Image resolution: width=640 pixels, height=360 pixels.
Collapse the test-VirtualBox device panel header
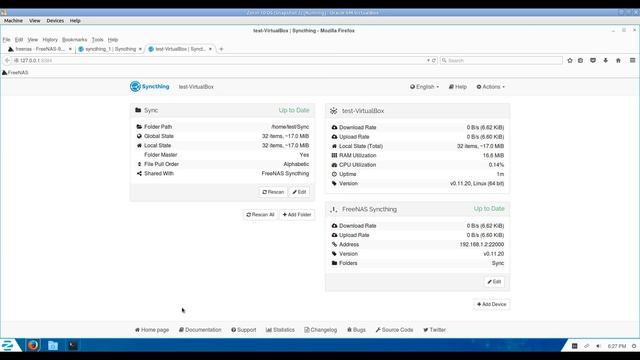[x=417, y=111]
